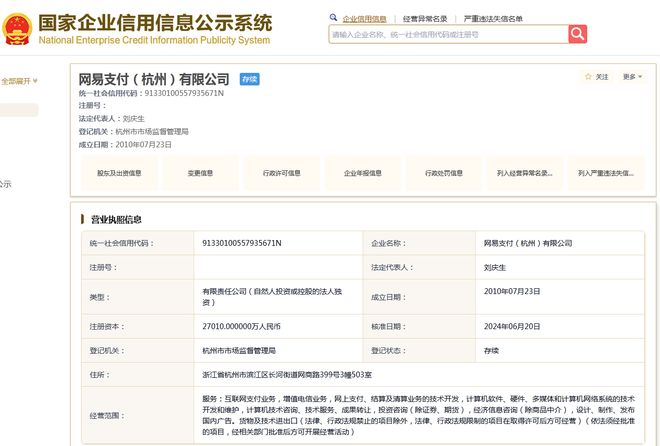Viewport: 660px width, 446px height.
Task: Click the header credit code 91330100557935671N
Action: 184,93
